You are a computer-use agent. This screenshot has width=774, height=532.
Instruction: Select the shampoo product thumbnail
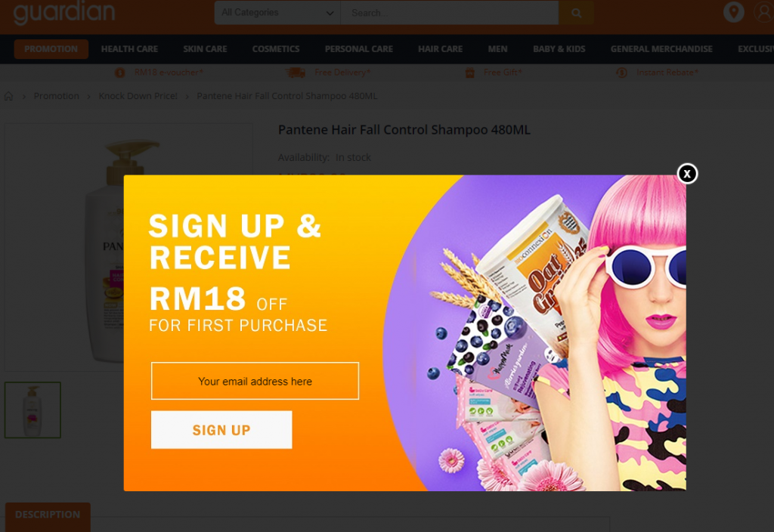click(x=33, y=410)
